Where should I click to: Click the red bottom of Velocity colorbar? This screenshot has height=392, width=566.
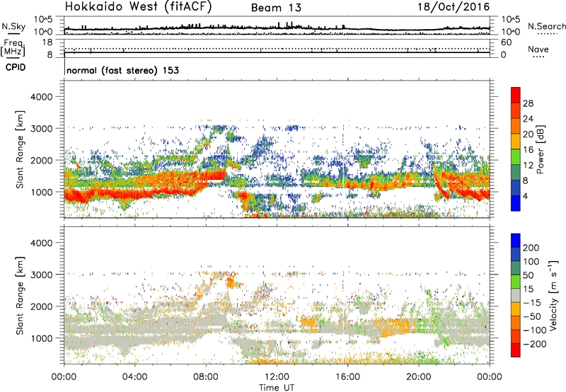[516, 350]
